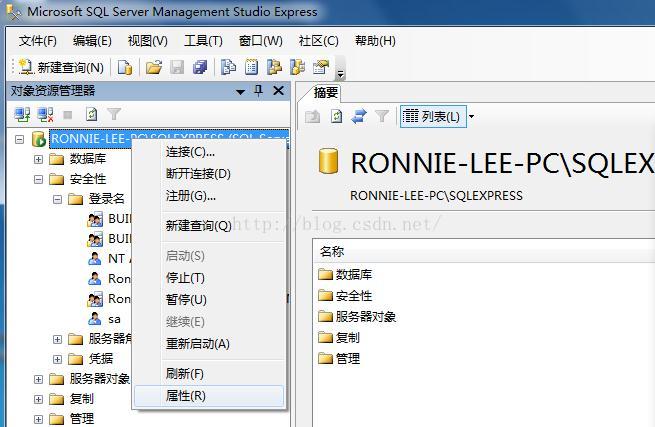Viewport: 655px width, 427px height.
Task: Click the New Query (新建查询) toolbar button
Action: coord(62,67)
